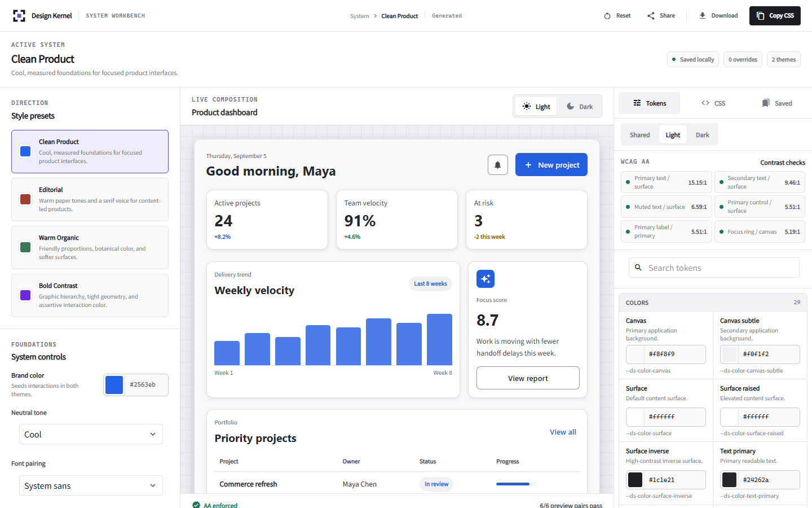Click the Download arrow icon

pos(703,16)
